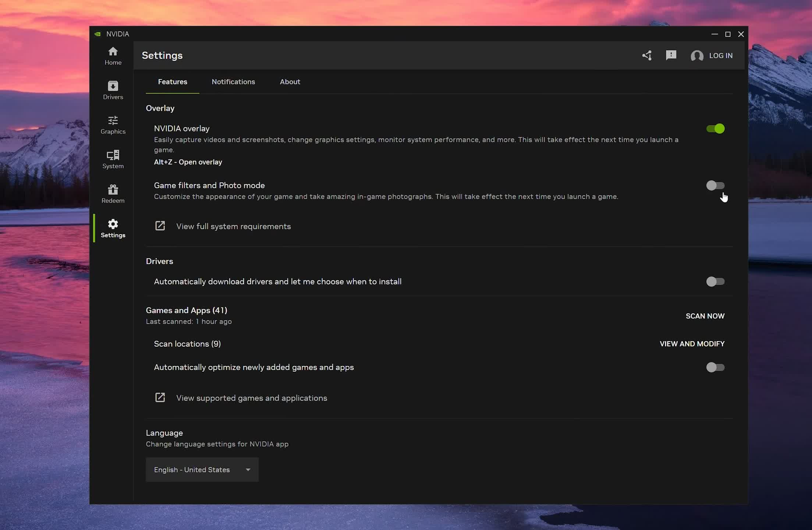Click VIEW AND MODIFY for scan locations
This screenshot has width=812, height=530.
coord(692,344)
